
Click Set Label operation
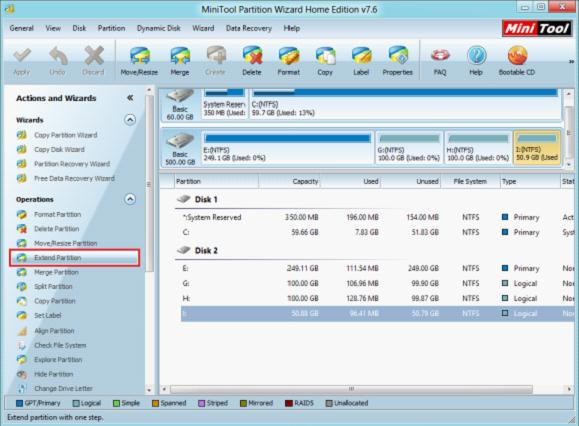(48, 315)
